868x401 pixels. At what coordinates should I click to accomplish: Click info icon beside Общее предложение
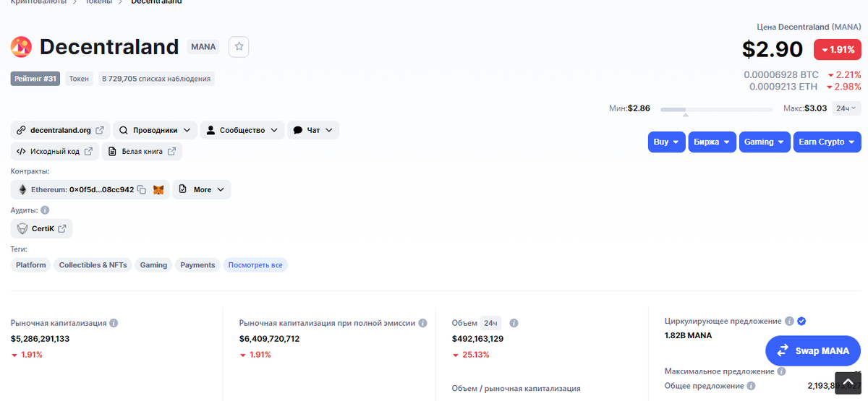[752, 386]
